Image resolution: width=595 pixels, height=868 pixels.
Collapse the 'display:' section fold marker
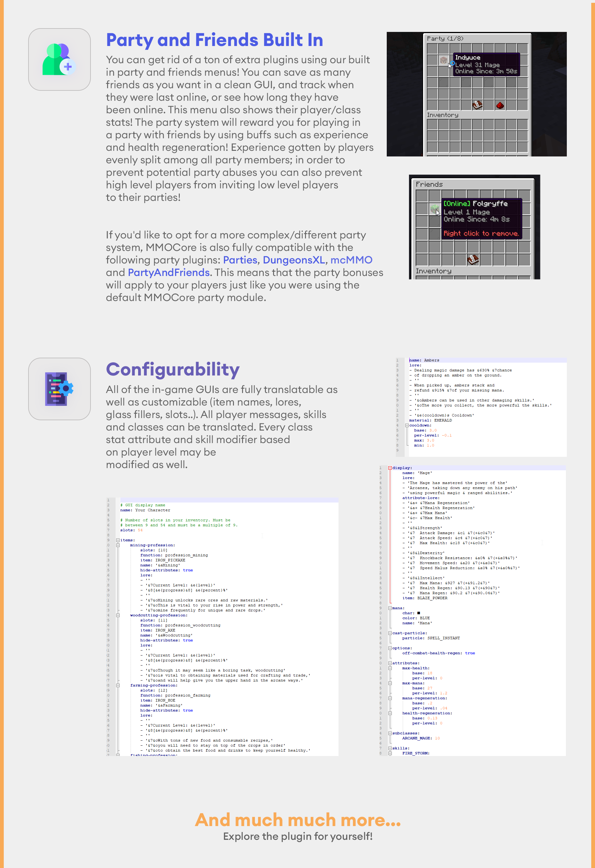pos(390,467)
